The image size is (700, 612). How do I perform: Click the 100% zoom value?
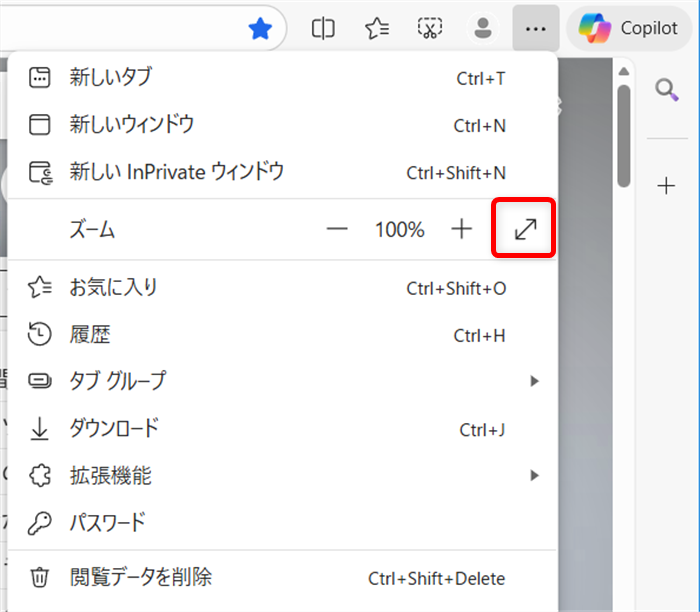click(400, 229)
